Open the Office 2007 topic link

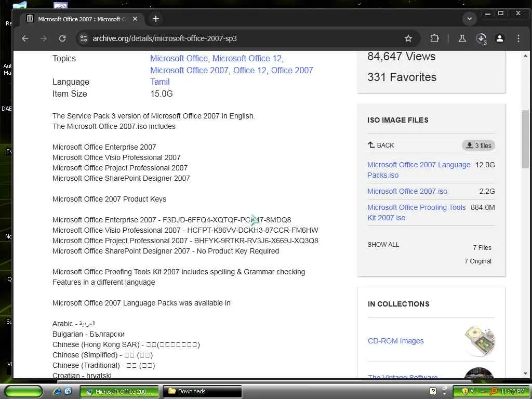tap(292, 70)
